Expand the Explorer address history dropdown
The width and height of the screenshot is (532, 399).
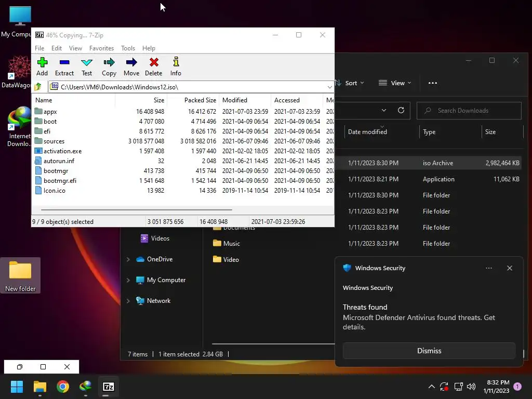point(384,110)
